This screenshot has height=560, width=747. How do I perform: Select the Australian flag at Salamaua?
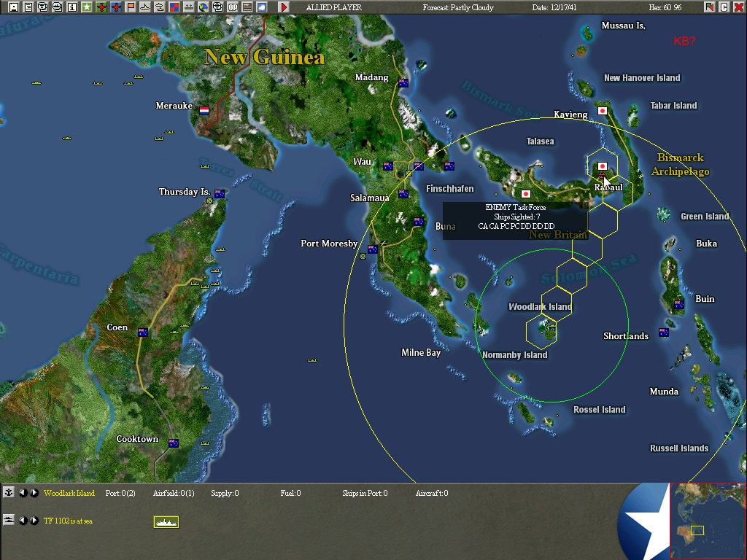[403, 194]
